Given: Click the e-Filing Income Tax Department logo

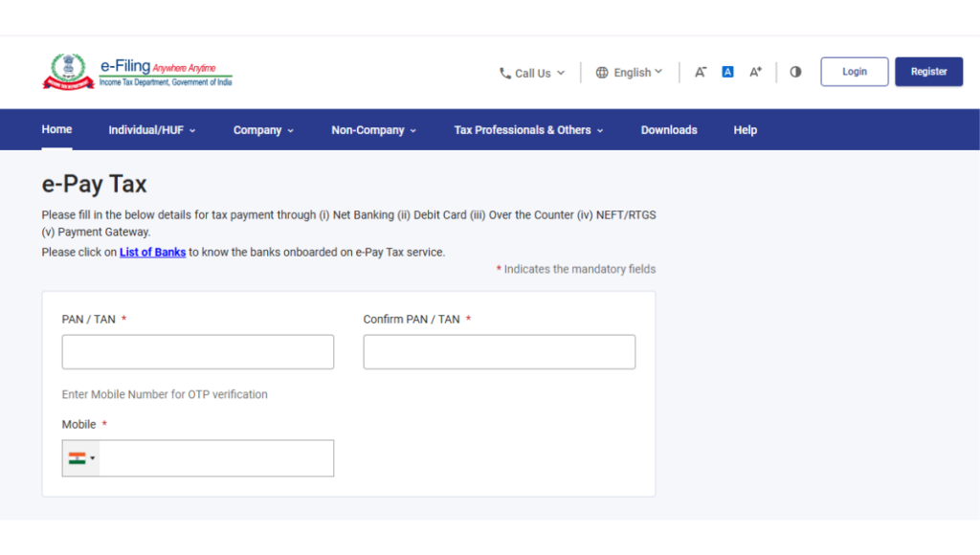Looking at the screenshot, I should [x=137, y=70].
